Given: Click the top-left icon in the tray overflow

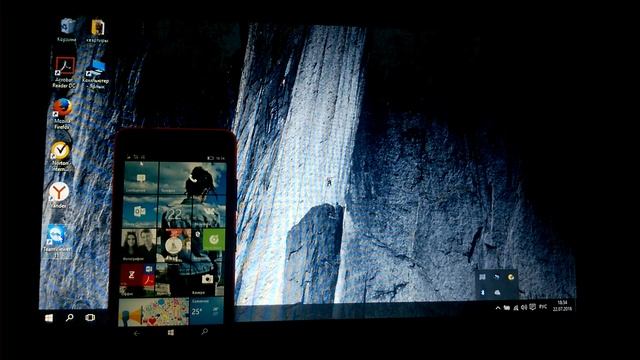Looking at the screenshot, I should [x=482, y=277].
